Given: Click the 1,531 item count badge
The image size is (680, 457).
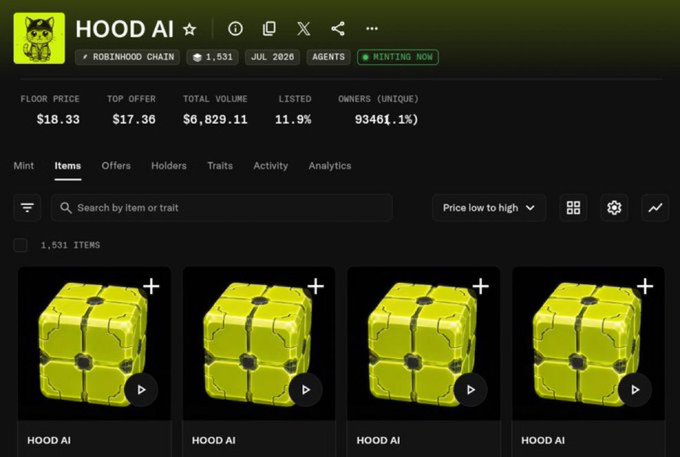Looking at the screenshot, I should (212, 57).
